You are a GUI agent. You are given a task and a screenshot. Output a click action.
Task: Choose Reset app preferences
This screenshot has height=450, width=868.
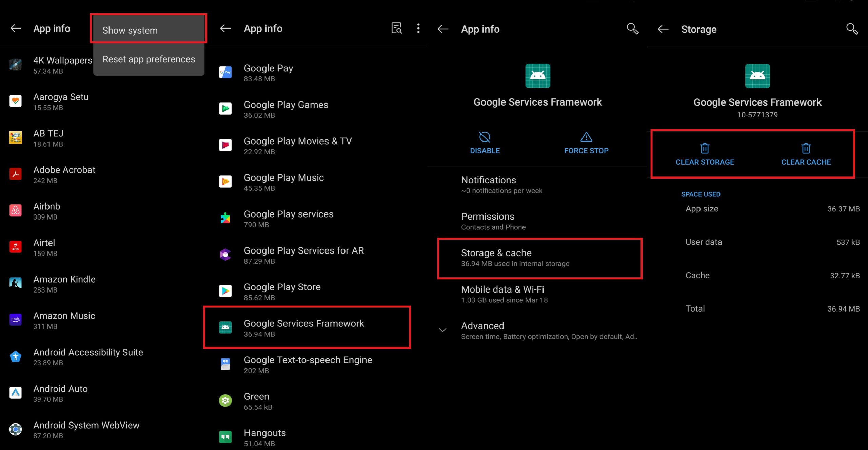tap(149, 59)
